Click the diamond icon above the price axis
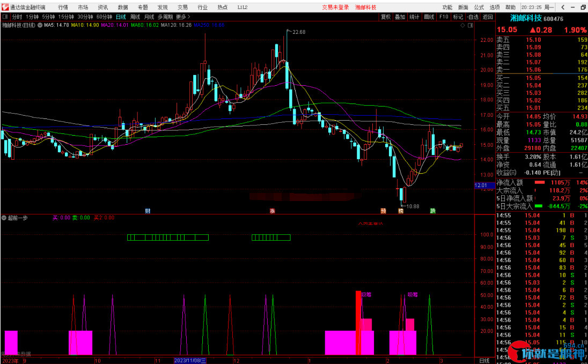 pos(463,25)
